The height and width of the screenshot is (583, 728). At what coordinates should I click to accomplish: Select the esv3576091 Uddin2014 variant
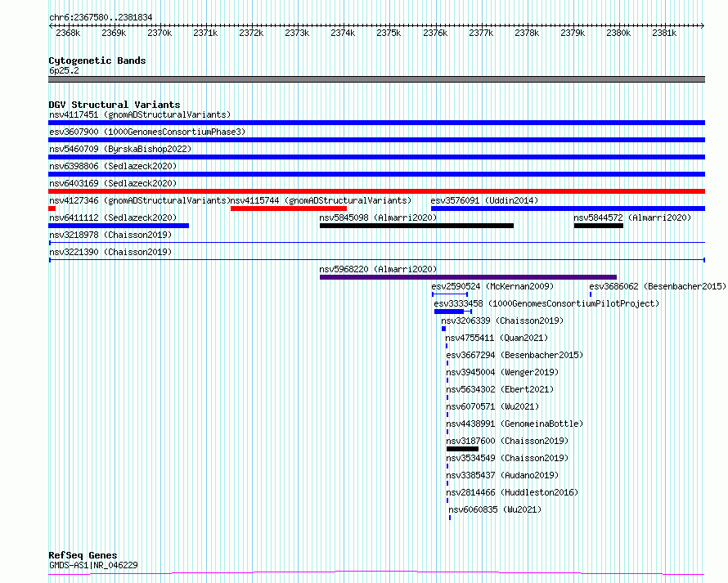pos(484,200)
